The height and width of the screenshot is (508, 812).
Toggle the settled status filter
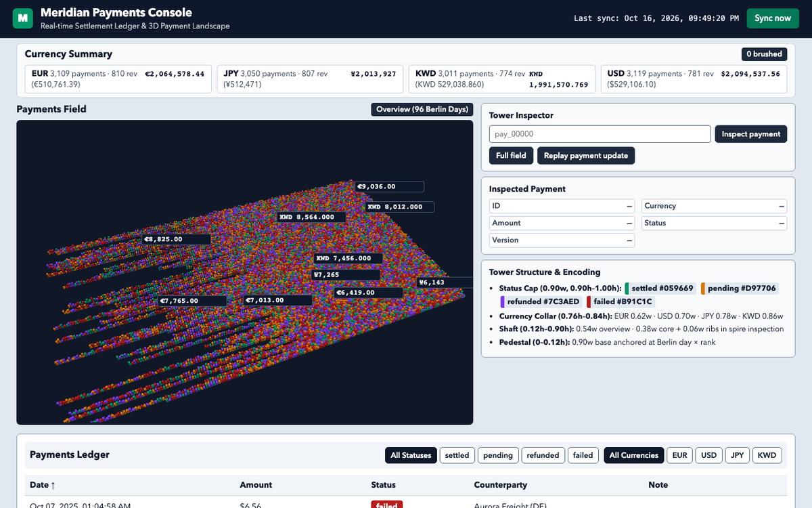click(457, 455)
